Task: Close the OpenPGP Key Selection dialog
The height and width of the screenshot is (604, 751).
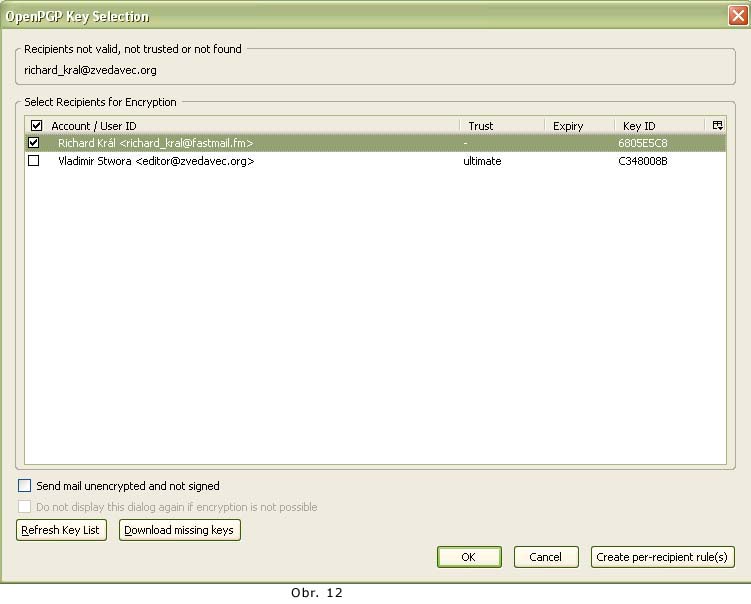Action: (738, 16)
